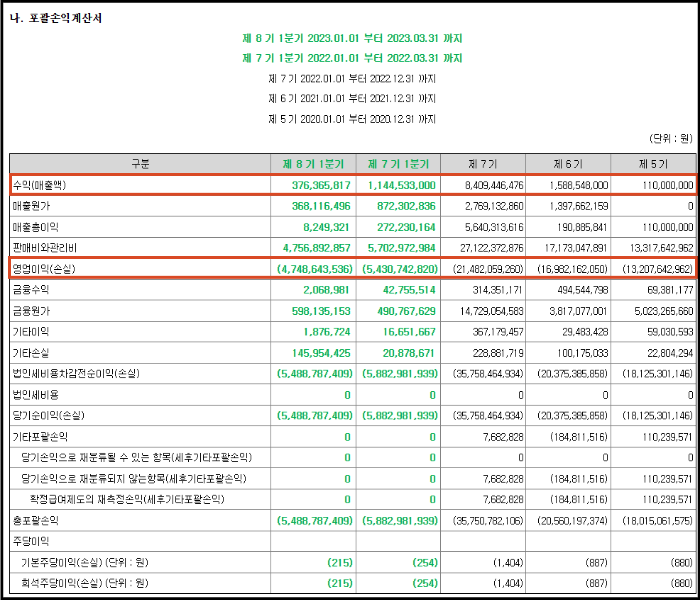700x600 pixels.
Task: Click the 제 6 기 2021 period line
Action: pos(352,99)
